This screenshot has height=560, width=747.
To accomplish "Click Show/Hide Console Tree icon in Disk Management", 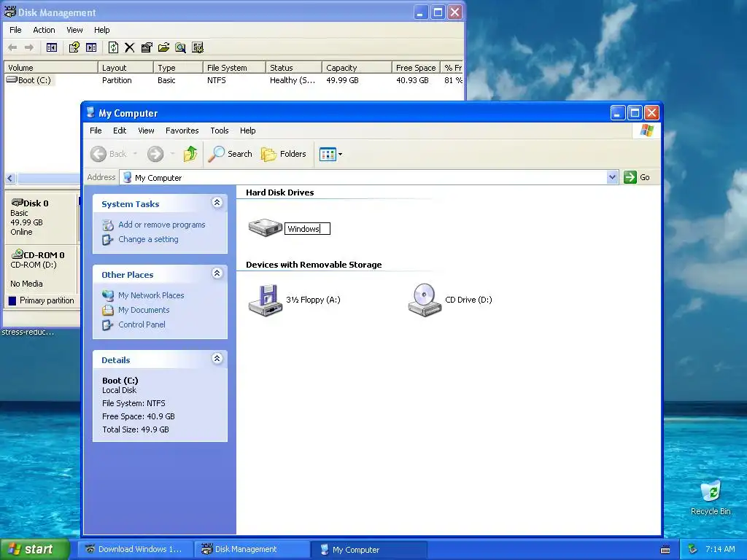I will [52, 47].
